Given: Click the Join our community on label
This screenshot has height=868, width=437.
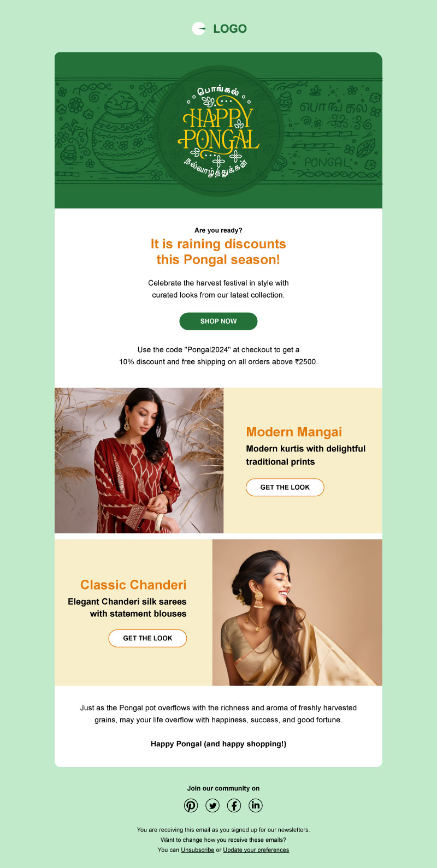Looking at the screenshot, I should click(x=223, y=788).
